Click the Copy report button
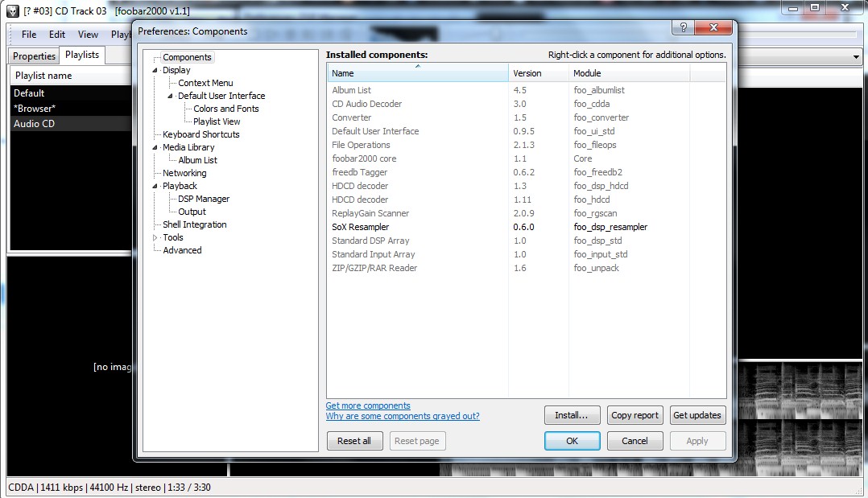Viewport: 868px width, 498px height. point(635,415)
